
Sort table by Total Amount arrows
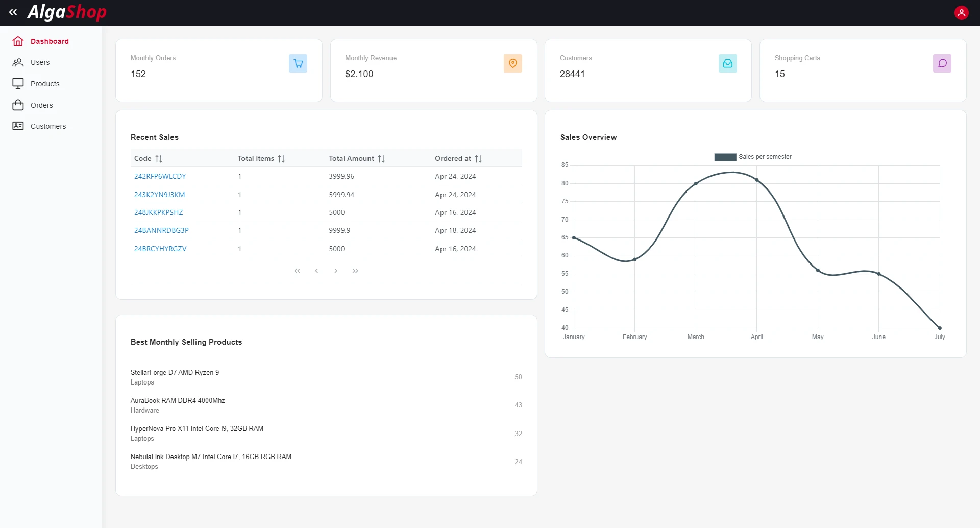[381, 159]
